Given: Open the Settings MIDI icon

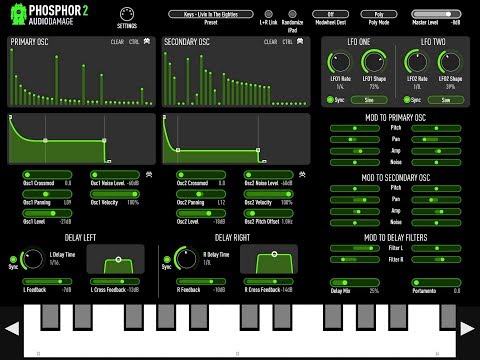Looking at the screenshot, I should [x=127, y=14].
